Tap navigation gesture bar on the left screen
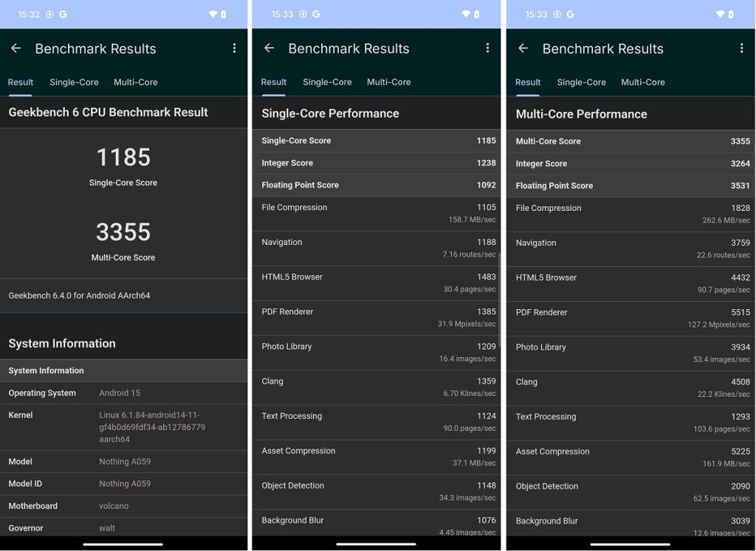This screenshot has height=551, width=756. (123, 544)
